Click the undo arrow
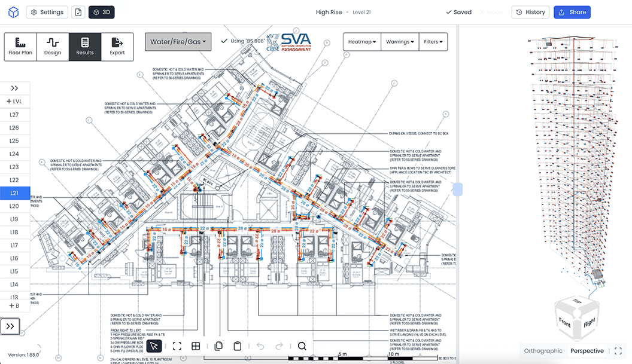Viewport: 632px width, 364px height. click(260, 346)
